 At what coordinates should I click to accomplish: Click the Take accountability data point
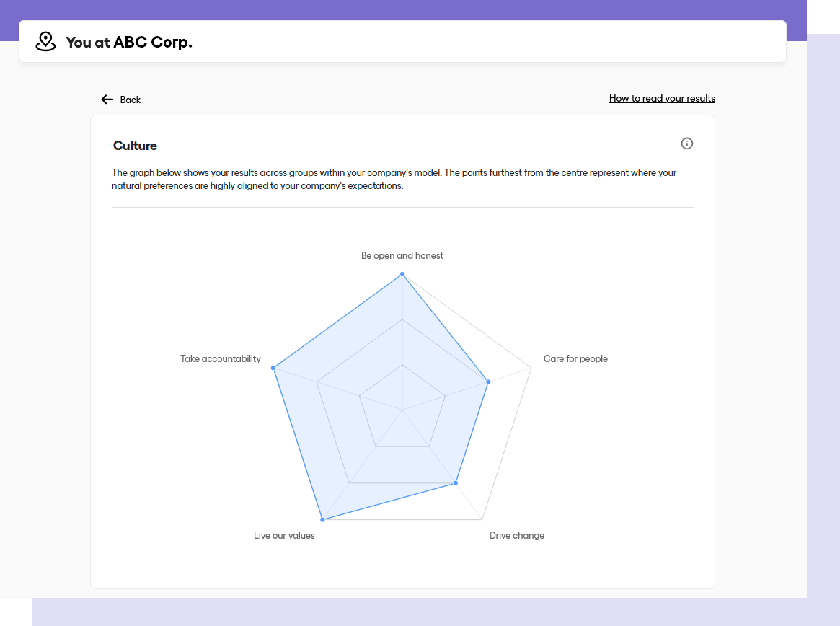pos(273,368)
